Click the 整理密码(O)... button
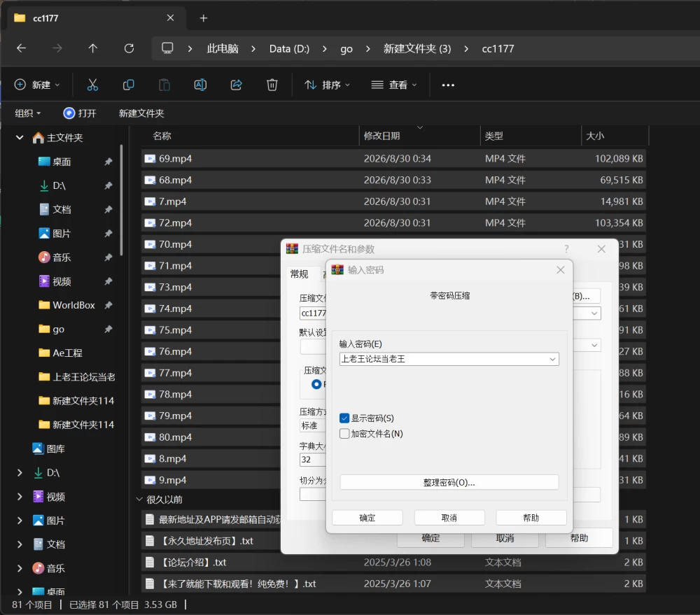Image resolution: width=700 pixels, height=615 pixels. pyautogui.click(x=449, y=483)
